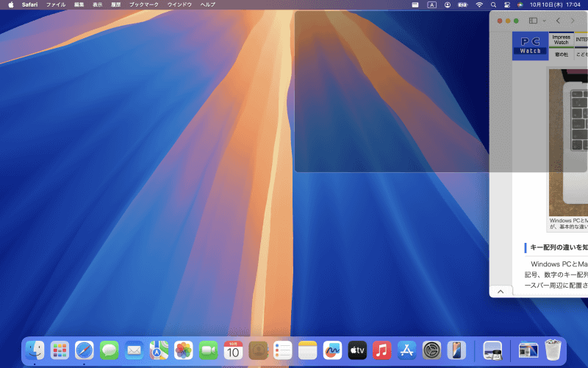Open Freeform app in the Dock
The image size is (588, 368).
click(332, 351)
